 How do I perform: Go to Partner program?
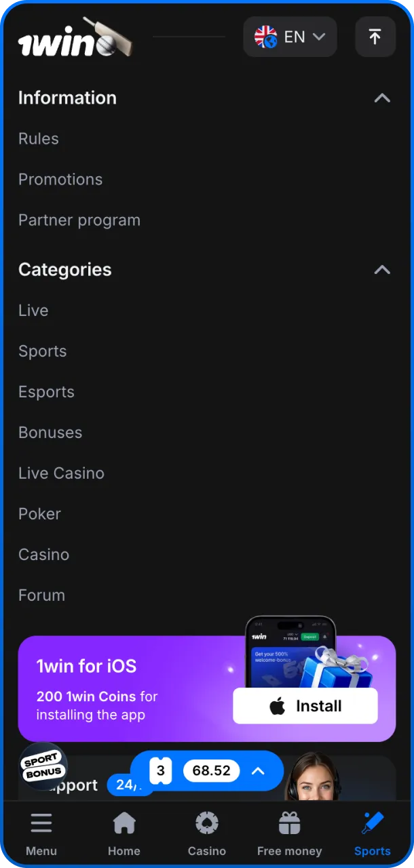tap(79, 220)
